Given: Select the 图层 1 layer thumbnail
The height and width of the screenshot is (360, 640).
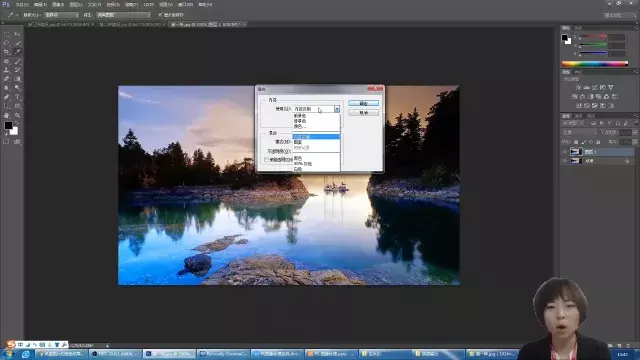Looking at the screenshot, I should pyautogui.click(x=576, y=152).
